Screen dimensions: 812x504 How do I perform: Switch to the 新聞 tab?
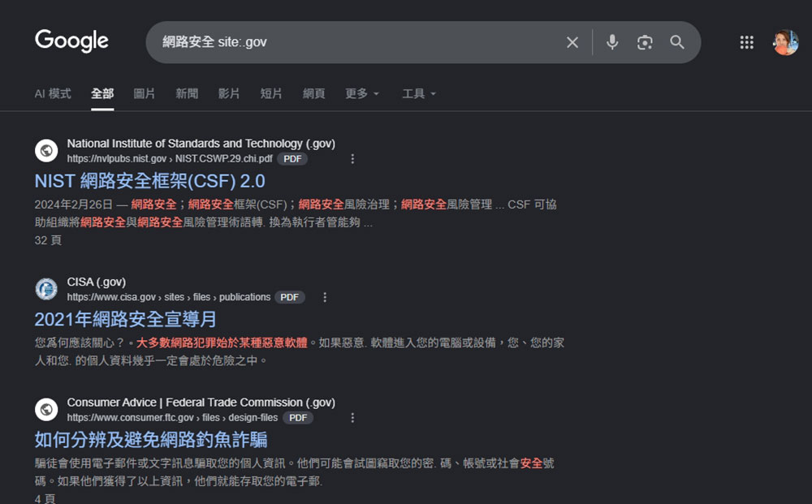pos(187,93)
